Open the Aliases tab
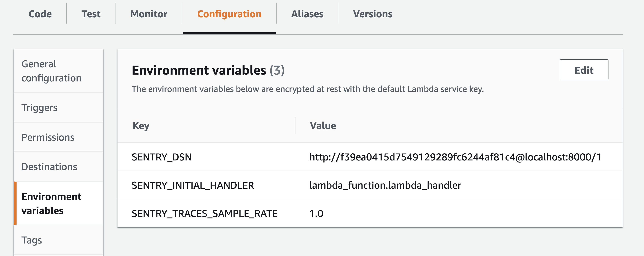644x256 pixels. click(307, 14)
